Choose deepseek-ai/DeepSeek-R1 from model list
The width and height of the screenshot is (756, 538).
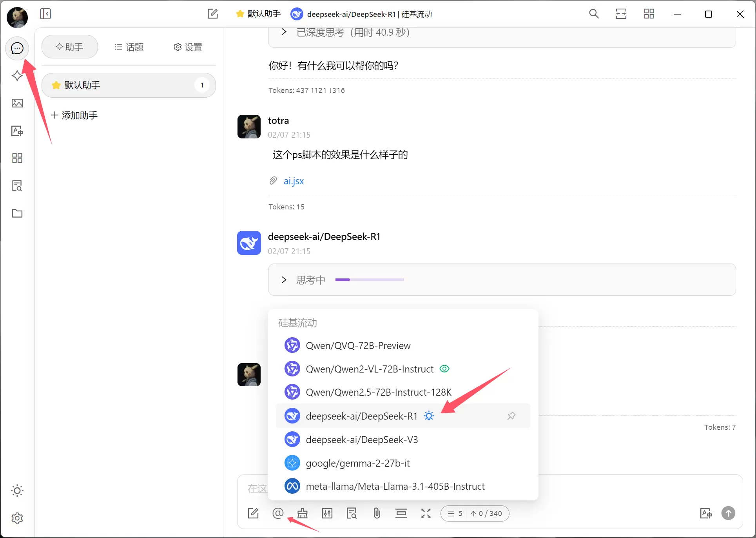403,416
